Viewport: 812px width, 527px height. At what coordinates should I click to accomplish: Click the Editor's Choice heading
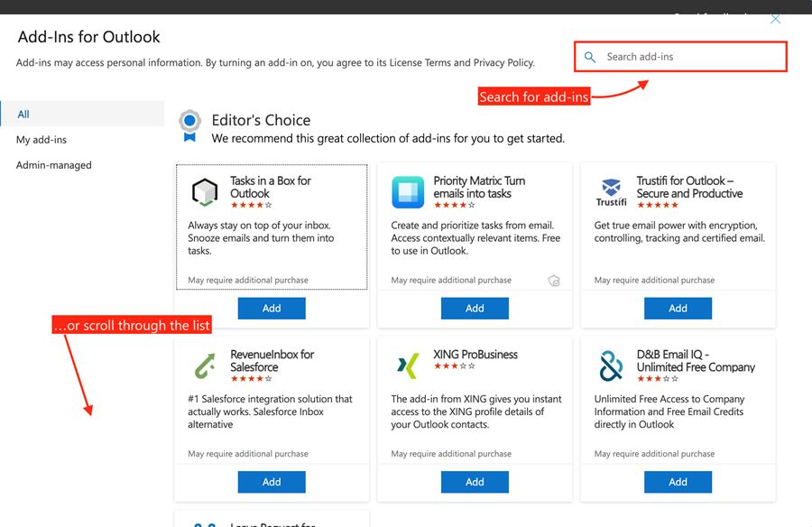261,120
